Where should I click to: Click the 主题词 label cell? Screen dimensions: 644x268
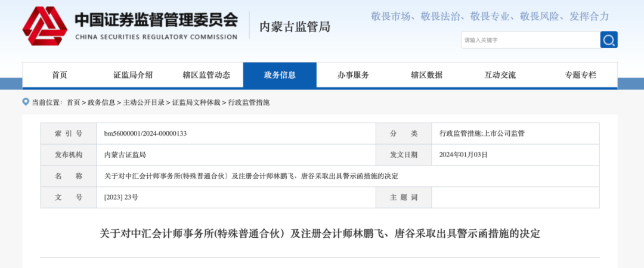point(404,197)
